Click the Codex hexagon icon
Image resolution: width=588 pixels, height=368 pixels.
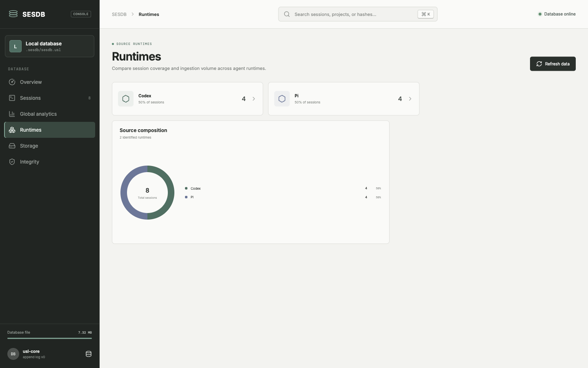[x=126, y=99]
